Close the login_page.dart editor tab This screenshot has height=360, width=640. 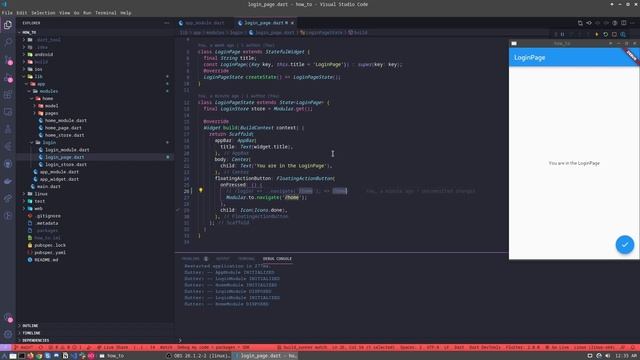293,23
